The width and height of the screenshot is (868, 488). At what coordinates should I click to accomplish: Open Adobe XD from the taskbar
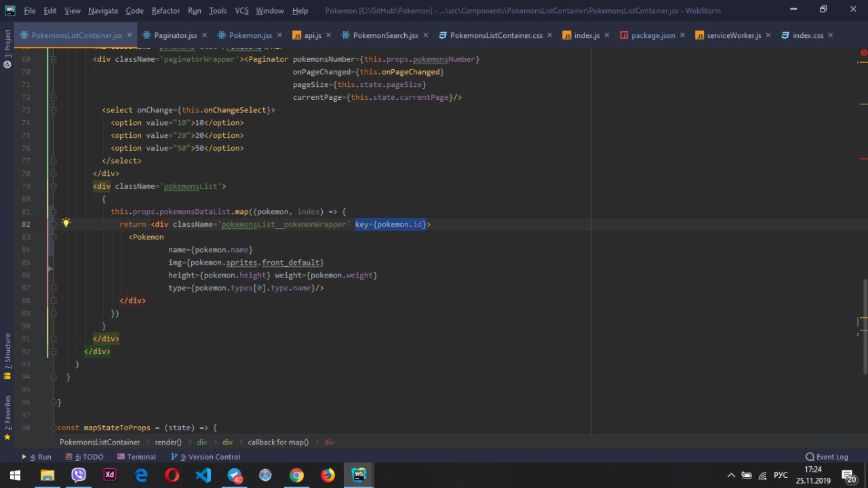[109, 475]
